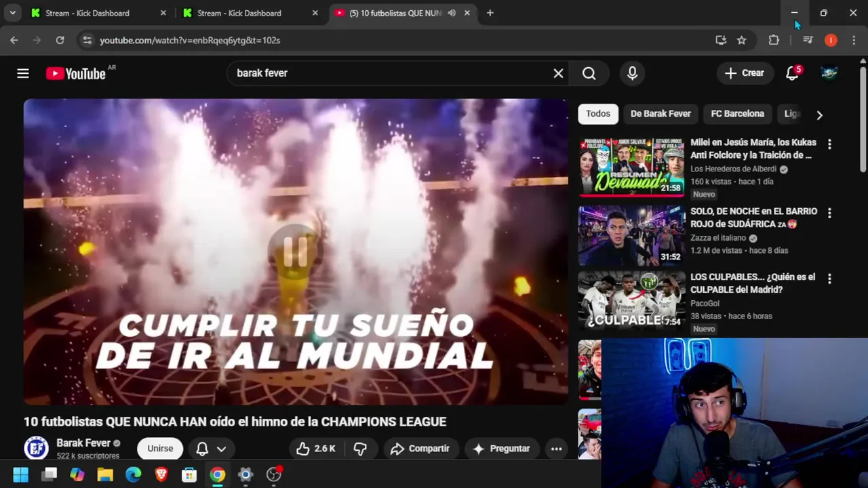Open the notifications bell in the header
This screenshot has height=488, width=868.
click(792, 73)
